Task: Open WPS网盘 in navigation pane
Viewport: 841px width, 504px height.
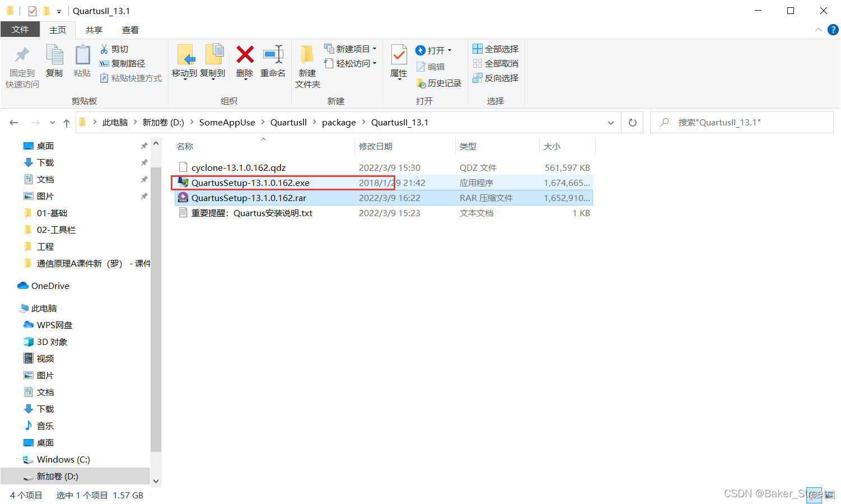Action: 54,325
